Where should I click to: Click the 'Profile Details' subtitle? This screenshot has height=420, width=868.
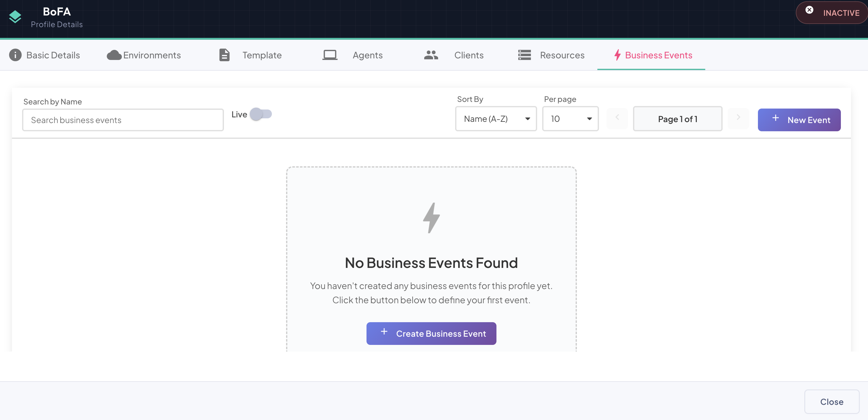pyautogui.click(x=56, y=25)
